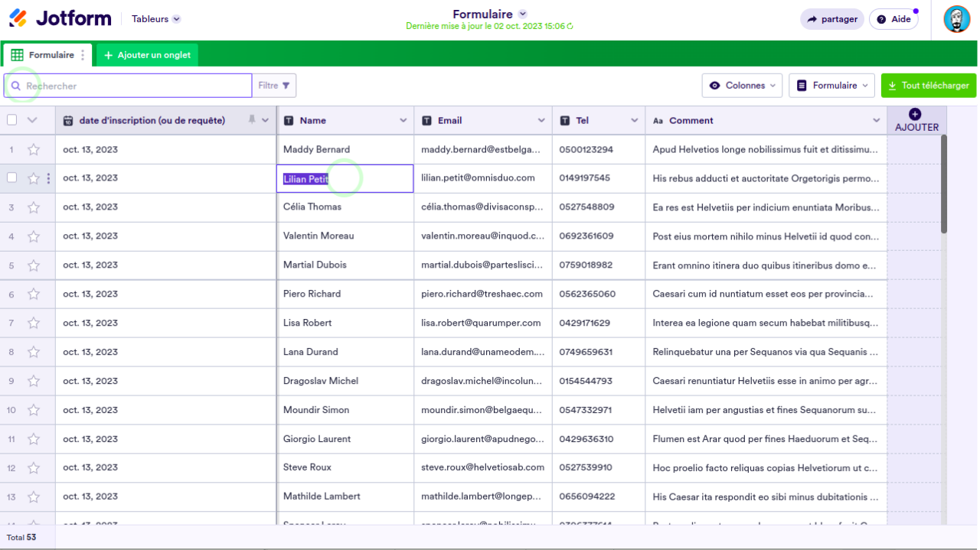The image size is (980, 550).
Task: Open the Tel column menu chevron
Action: [634, 121]
